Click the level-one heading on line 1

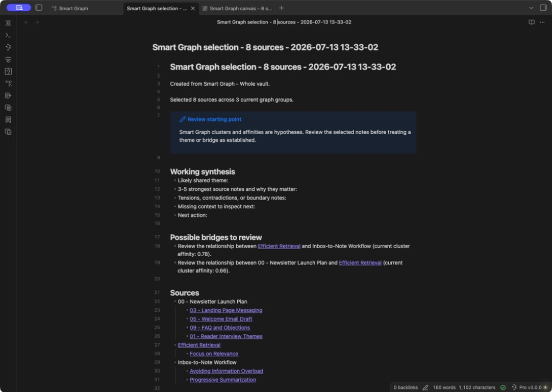283,67
